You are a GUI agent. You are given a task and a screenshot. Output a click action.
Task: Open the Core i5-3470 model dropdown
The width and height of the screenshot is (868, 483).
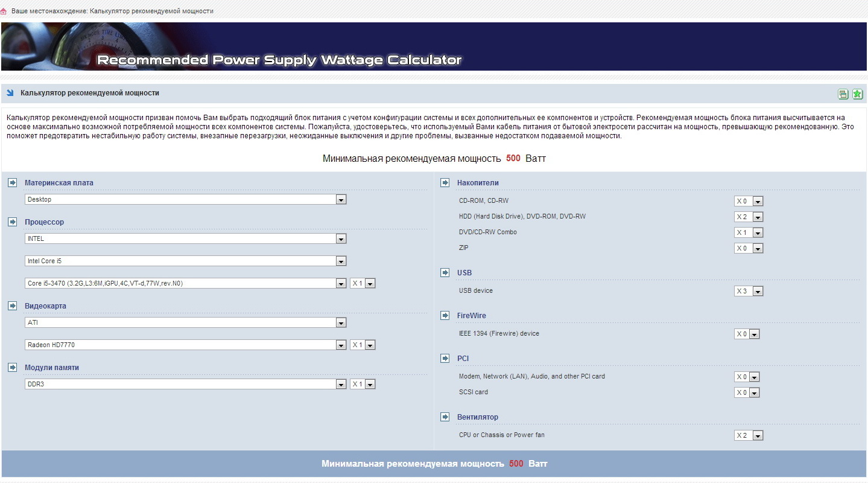tap(186, 283)
